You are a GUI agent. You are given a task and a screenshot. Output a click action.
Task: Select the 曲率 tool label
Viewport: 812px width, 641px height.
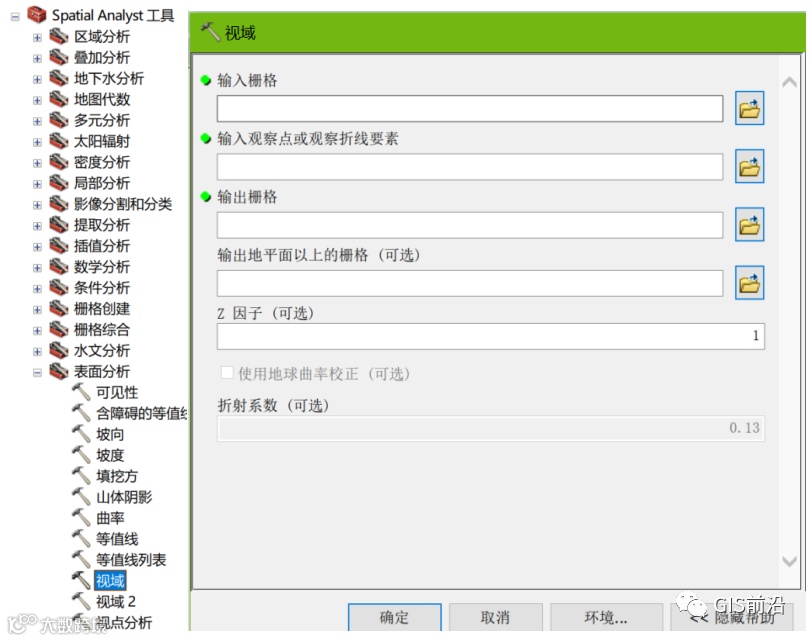(110, 518)
